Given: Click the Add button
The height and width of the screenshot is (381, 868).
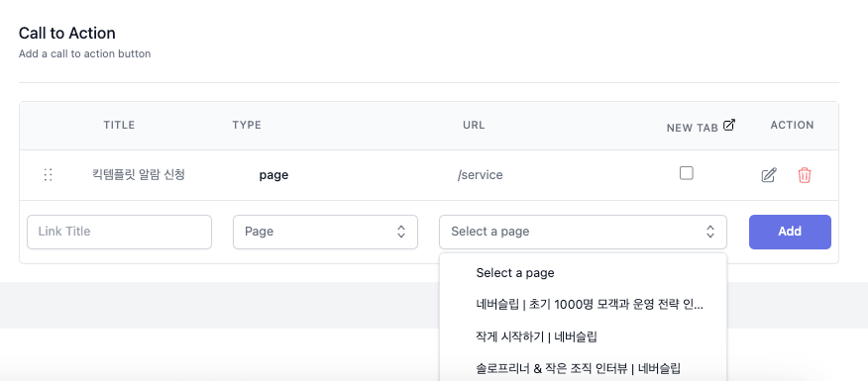Looking at the screenshot, I should click(790, 232).
